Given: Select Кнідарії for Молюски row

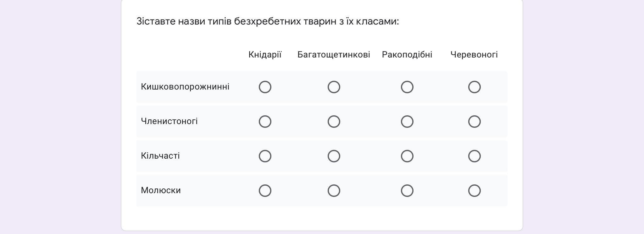Looking at the screenshot, I should pyautogui.click(x=265, y=191).
